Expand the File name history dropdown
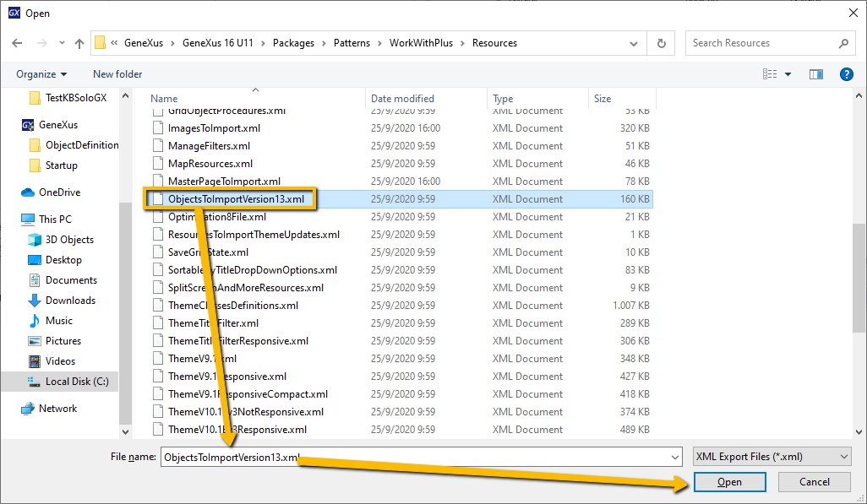Screen dimensions: 867x504 click(x=675, y=457)
